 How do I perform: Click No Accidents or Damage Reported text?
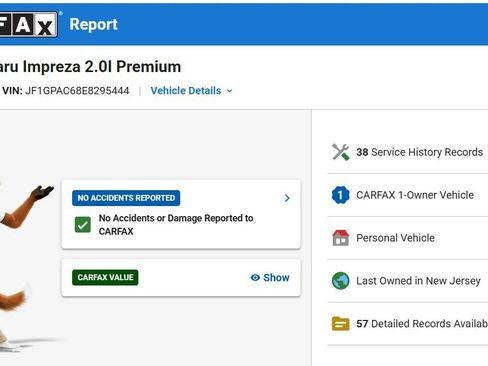point(176,225)
